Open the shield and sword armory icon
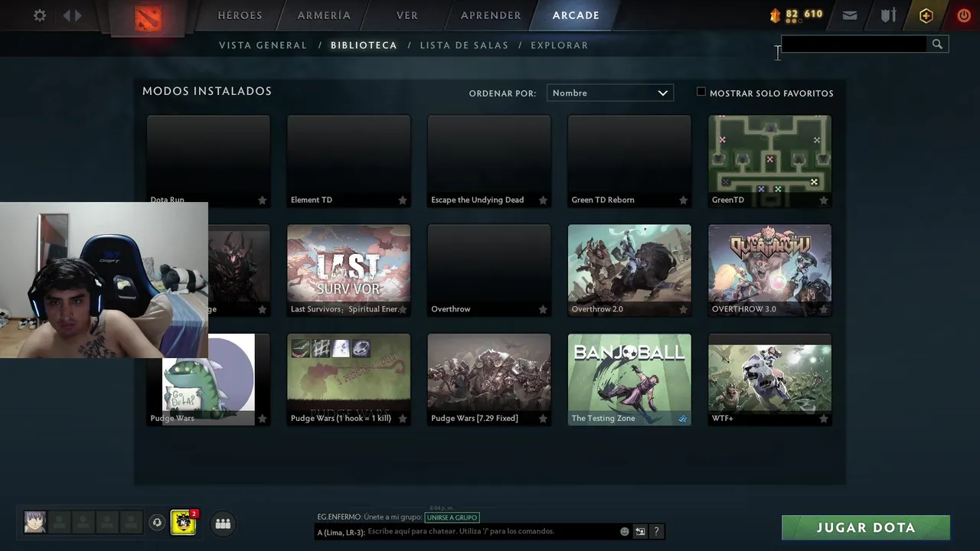The height and width of the screenshot is (551, 980). coord(888,15)
